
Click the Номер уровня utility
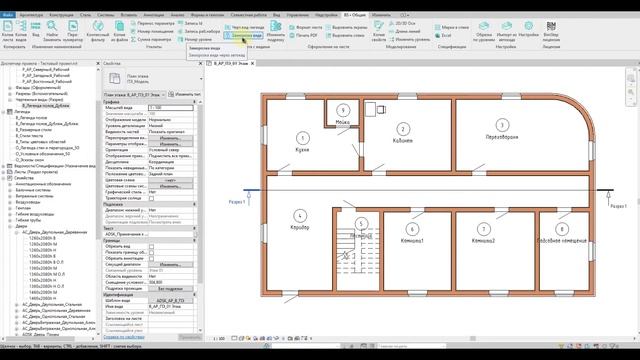tap(195, 40)
